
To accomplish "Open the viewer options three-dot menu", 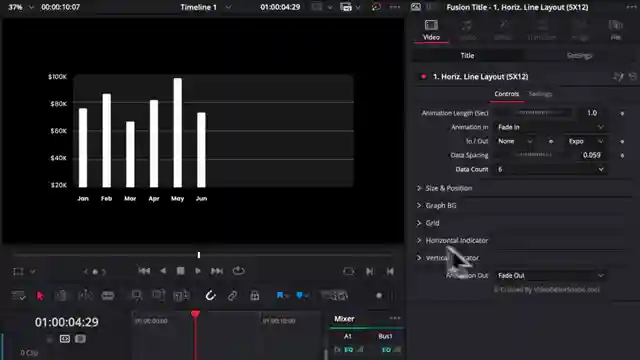I will (x=395, y=7).
